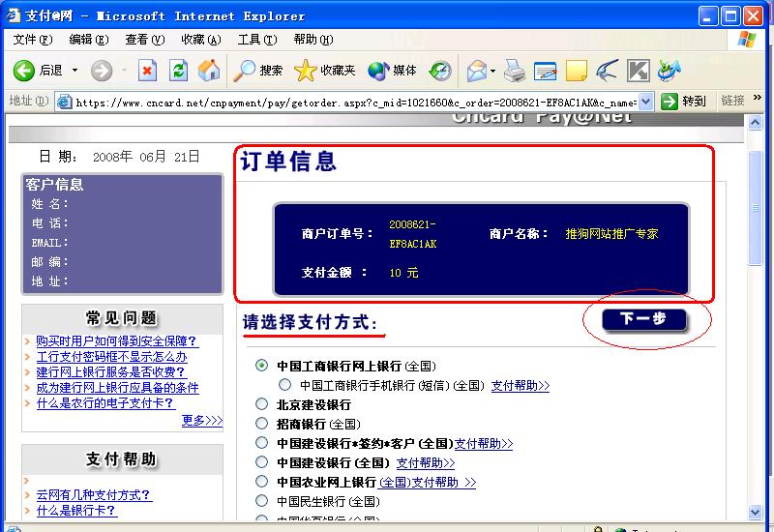This screenshot has height=532, width=774.
Task: Select 中国农业网上银行 radio button
Action: point(261,481)
